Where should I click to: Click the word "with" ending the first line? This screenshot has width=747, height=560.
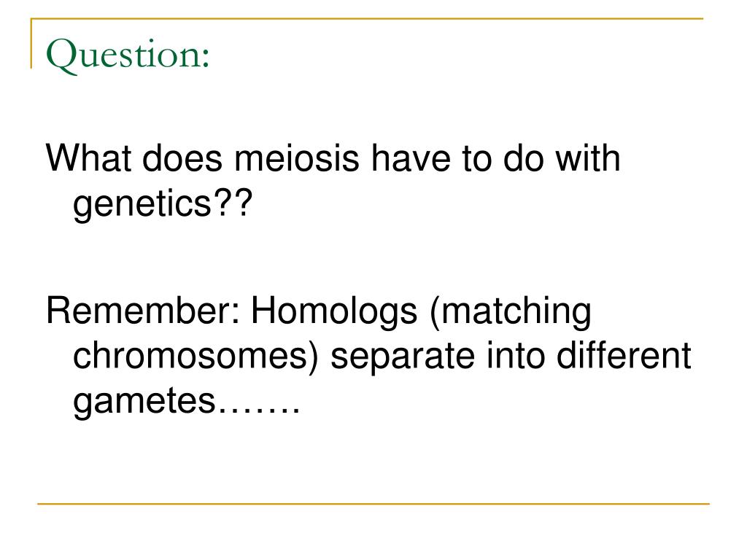588,158
